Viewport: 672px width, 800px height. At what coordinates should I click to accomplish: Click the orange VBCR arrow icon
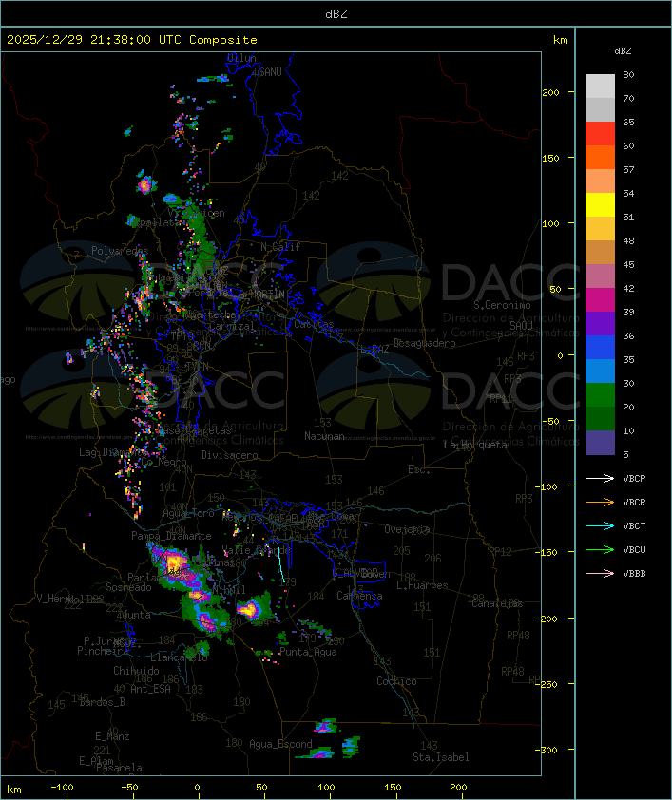[x=600, y=502]
